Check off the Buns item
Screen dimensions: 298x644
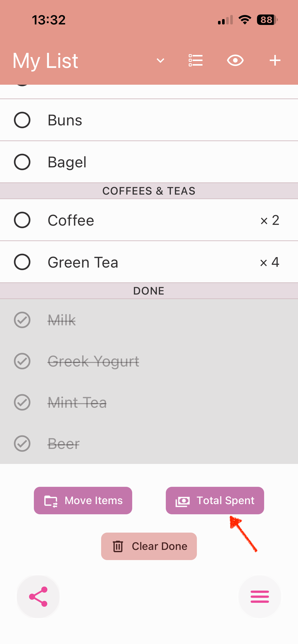tap(22, 120)
